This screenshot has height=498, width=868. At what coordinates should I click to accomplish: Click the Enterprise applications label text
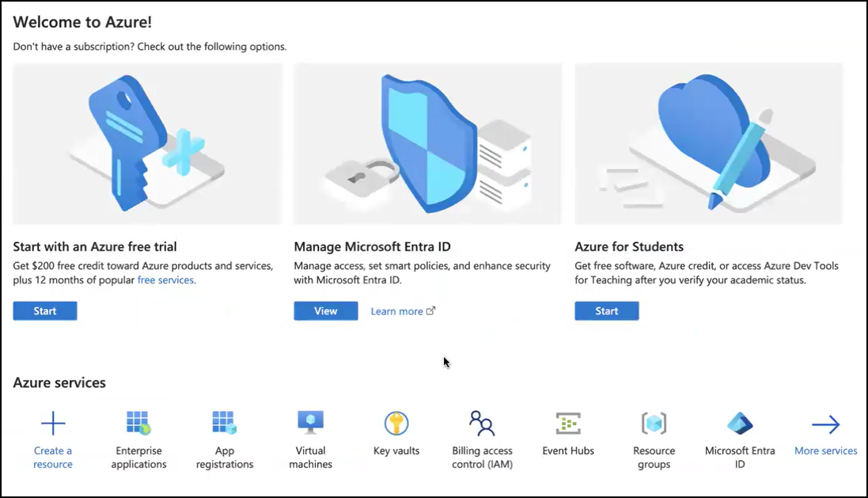pos(138,458)
